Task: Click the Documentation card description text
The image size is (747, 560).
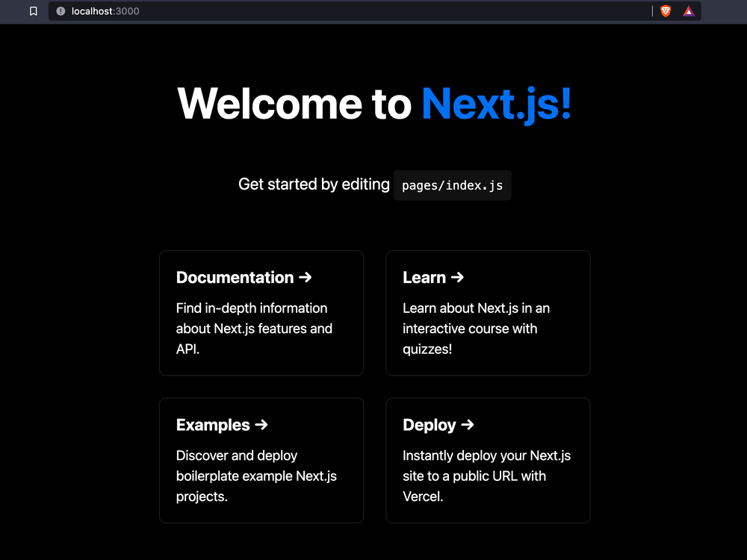Action: pyautogui.click(x=253, y=329)
